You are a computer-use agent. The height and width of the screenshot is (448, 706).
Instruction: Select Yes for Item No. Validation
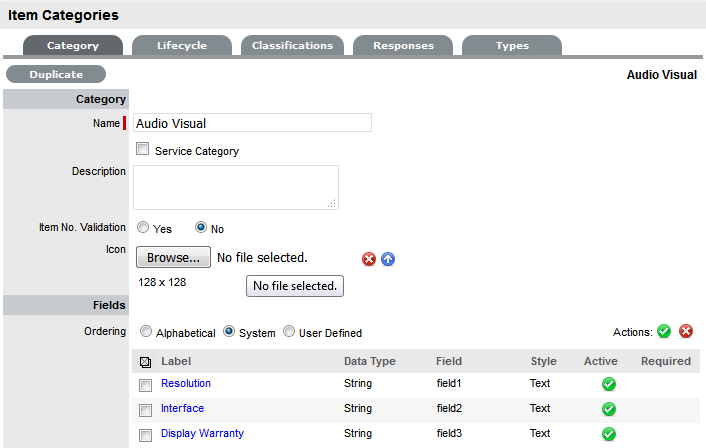[x=143, y=228]
